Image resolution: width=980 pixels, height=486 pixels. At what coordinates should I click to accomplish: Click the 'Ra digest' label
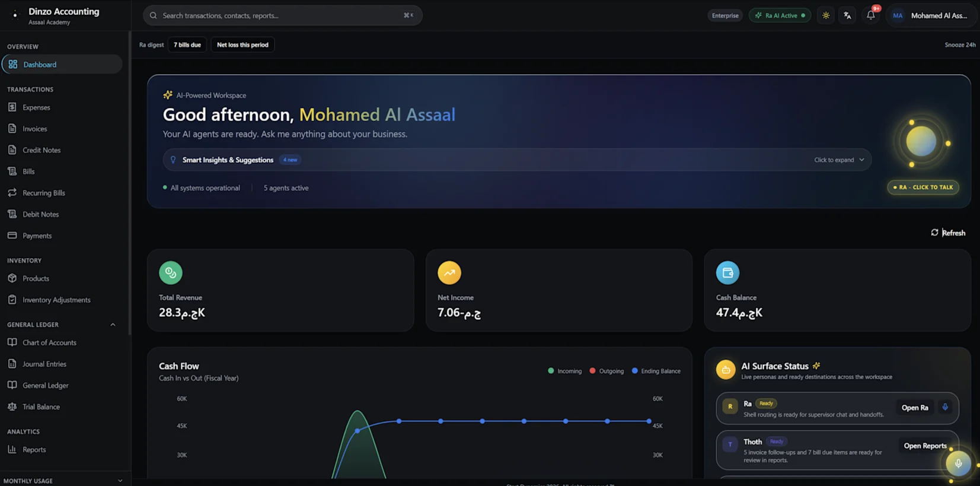coord(151,45)
